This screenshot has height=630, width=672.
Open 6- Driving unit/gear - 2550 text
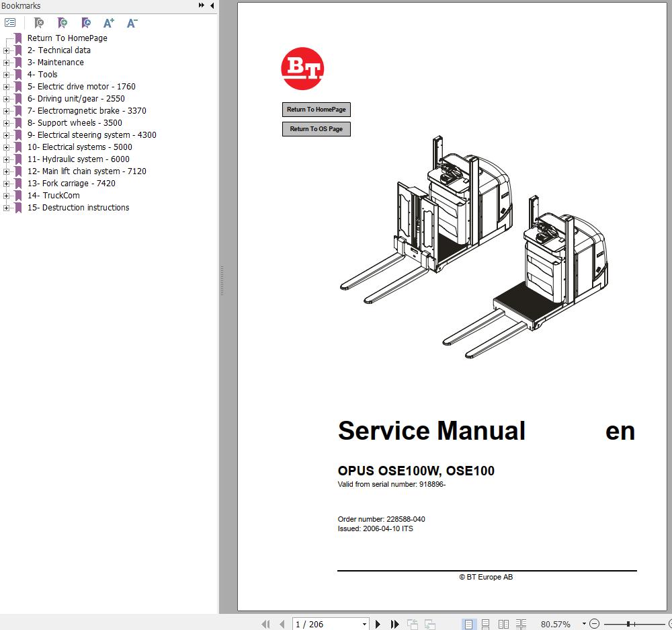point(77,99)
